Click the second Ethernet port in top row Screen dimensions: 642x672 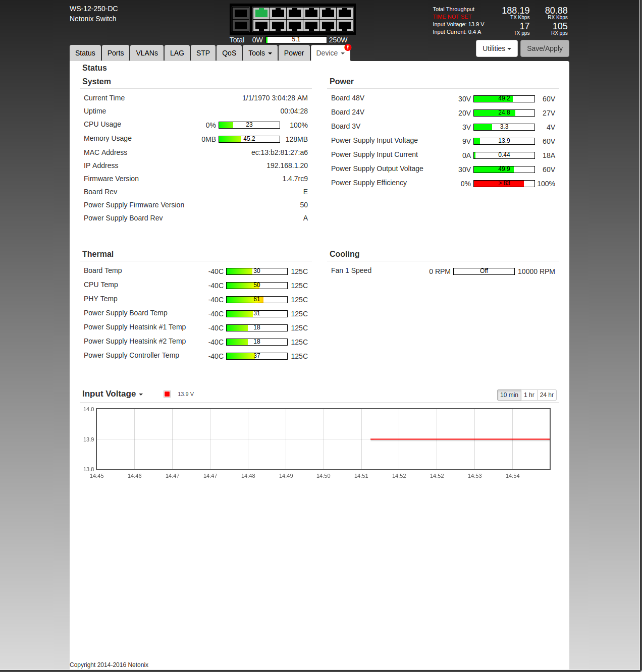pyautogui.click(x=278, y=13)
